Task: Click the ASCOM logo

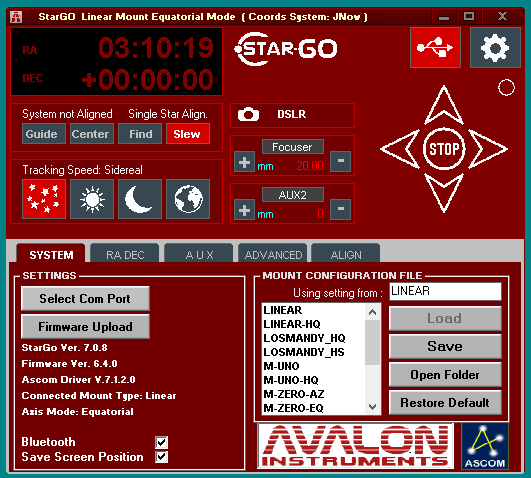Action: click(x=485, y=446)
